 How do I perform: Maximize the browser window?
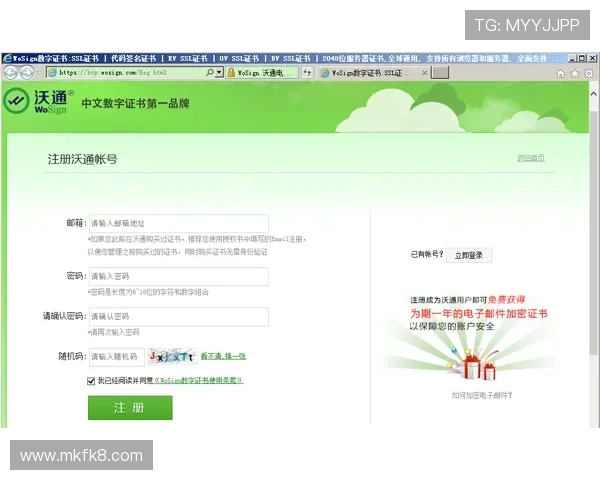pos(582,58)
